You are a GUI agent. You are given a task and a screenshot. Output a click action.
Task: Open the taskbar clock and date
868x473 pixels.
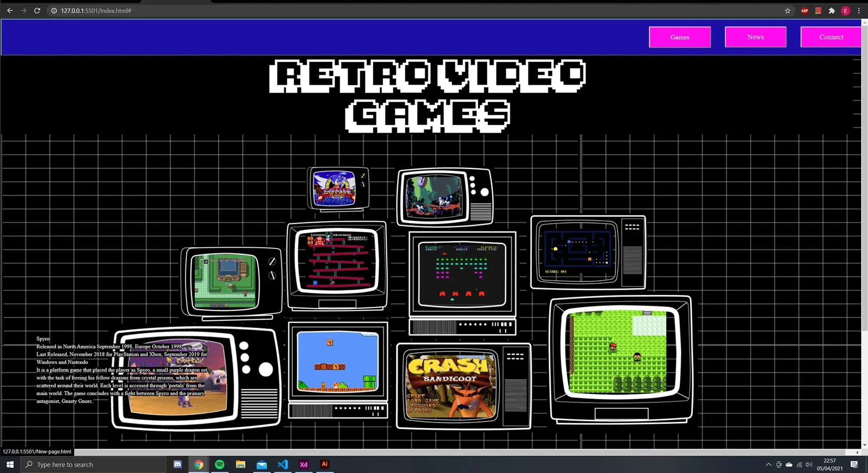point(830,464)
